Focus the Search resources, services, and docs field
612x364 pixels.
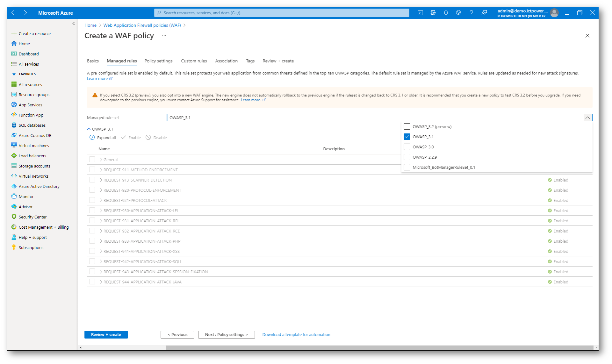[x=282, y=13]
